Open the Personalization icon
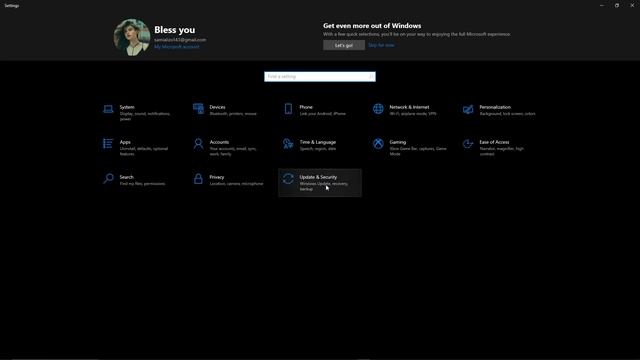The image size is (640, 360). (468, 109)
